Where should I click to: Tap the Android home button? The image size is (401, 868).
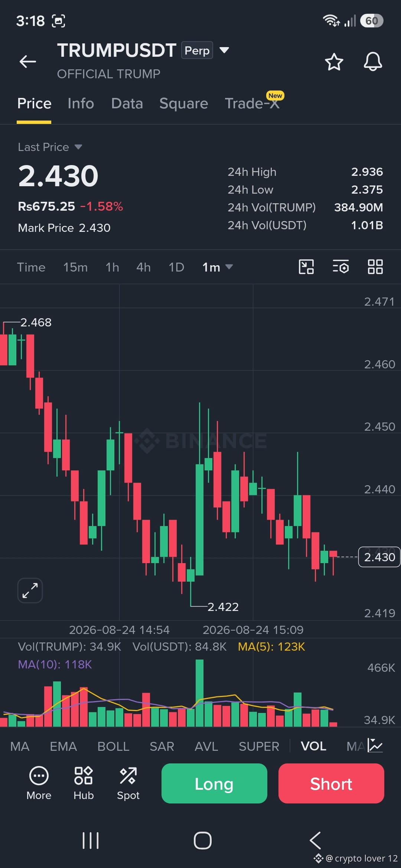pyautogui.click(x=203, y=841)
